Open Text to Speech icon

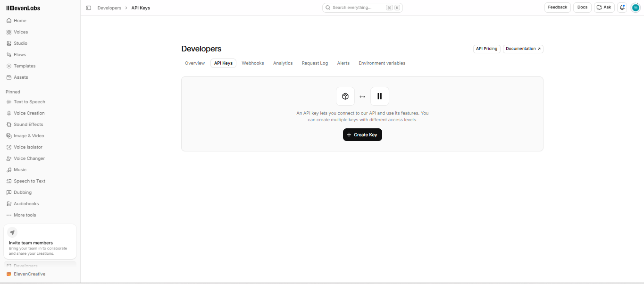coord(9,102)
